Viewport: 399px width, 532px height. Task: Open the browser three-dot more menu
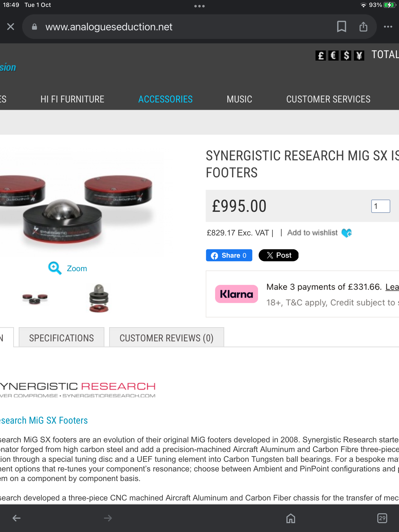[388, 27]
